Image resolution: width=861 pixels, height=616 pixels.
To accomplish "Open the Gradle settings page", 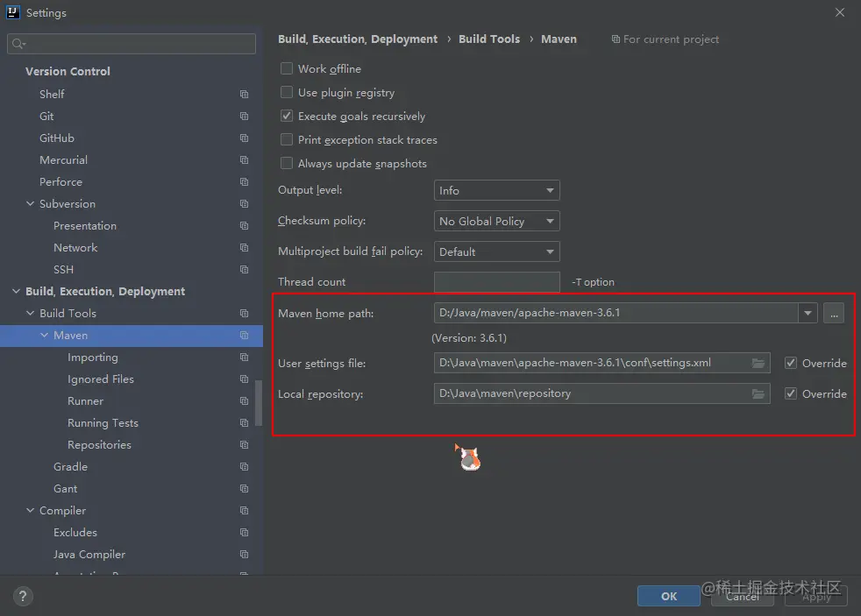I will [x=70, y=467].
